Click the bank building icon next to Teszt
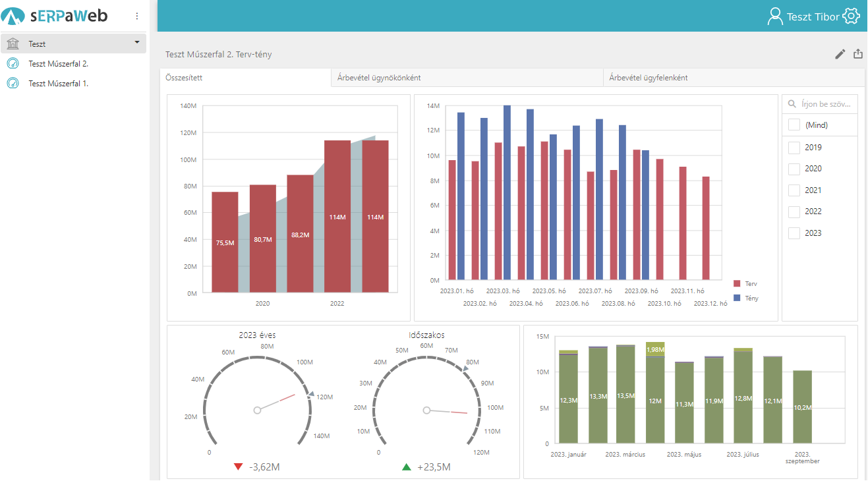Screen dimensions: 868x481 coord(13,44)
